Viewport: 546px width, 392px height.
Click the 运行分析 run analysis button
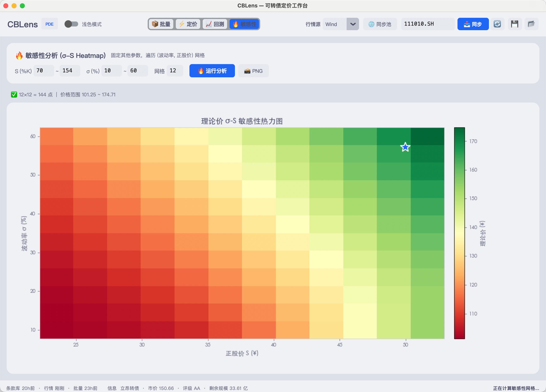212,71
